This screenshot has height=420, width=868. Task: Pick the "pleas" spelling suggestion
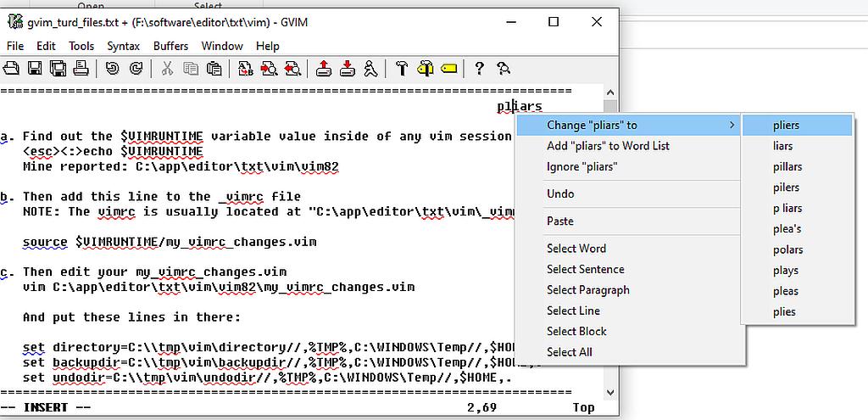(797, 291)
